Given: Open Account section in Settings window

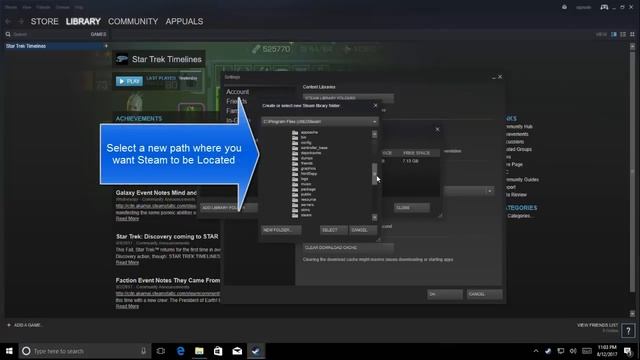Looking at the screenshot, I should coord(238,92).
